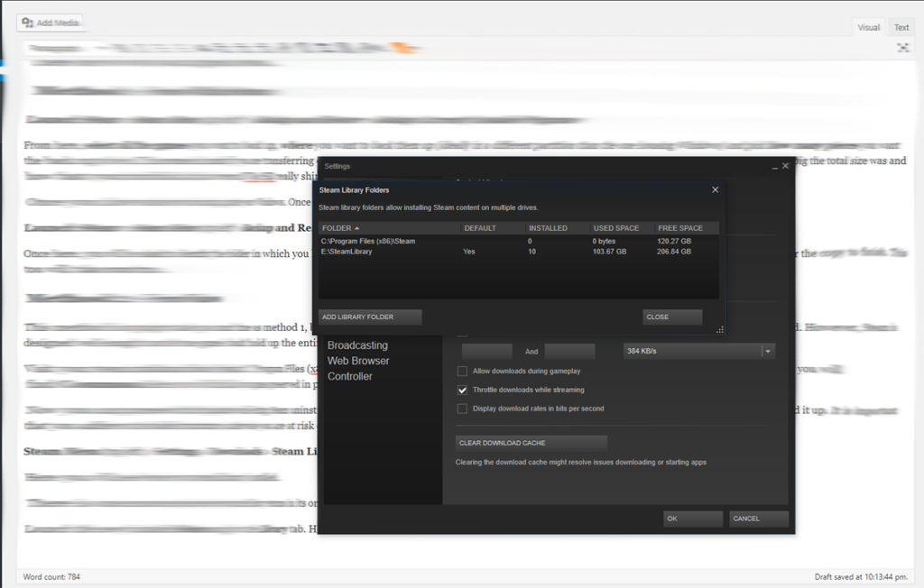Image resolution: width=924 pixels, height=588 pixels.
Task: Open the 384 KB/s download limit dropdown
Action: pos(766,351)
